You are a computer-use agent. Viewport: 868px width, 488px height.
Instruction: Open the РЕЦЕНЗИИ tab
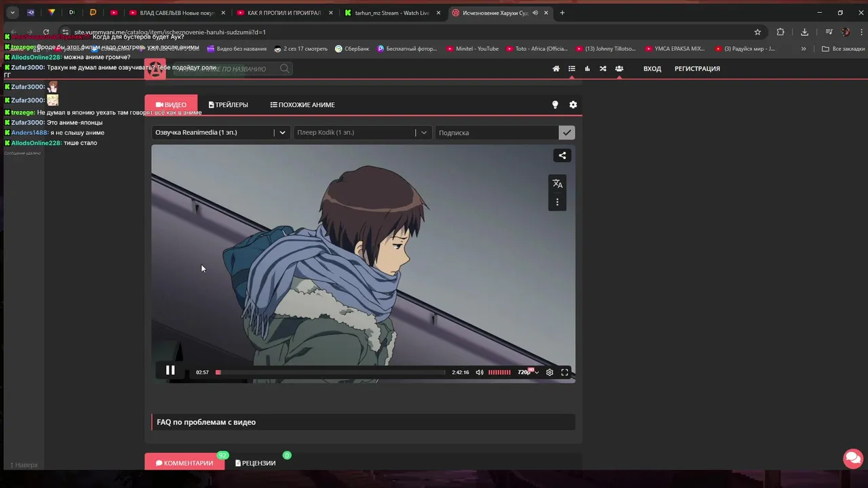[x=256, y=463]
